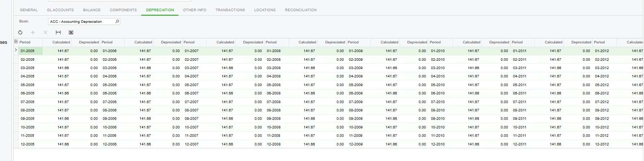Viewport: 644px width, 161px height.
Task: Fit columns to width icon
Action: 58,33
